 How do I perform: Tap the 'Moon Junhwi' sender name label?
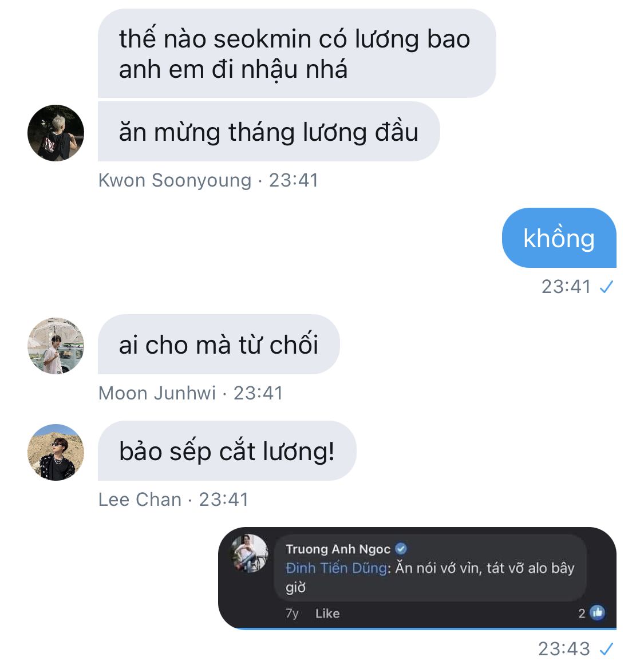(157, 393)
